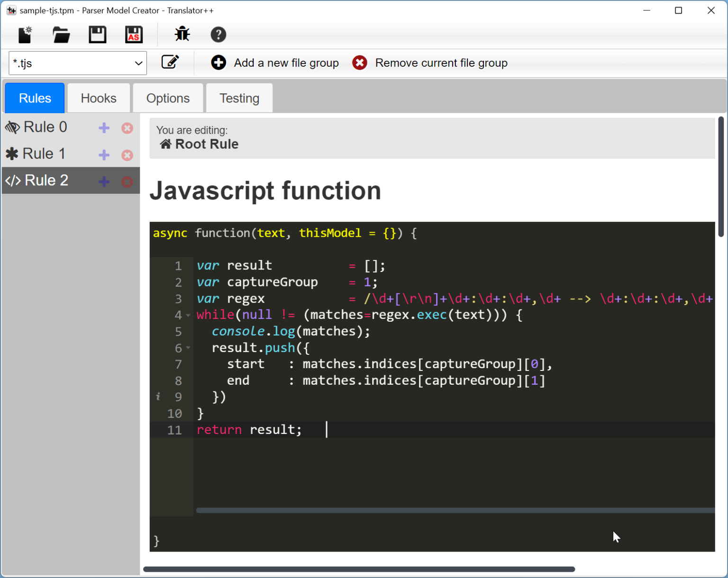This screenshot has width=728, height=578.
Task: Collapse the while loop fold at line 4
Action: coord(188,315)
